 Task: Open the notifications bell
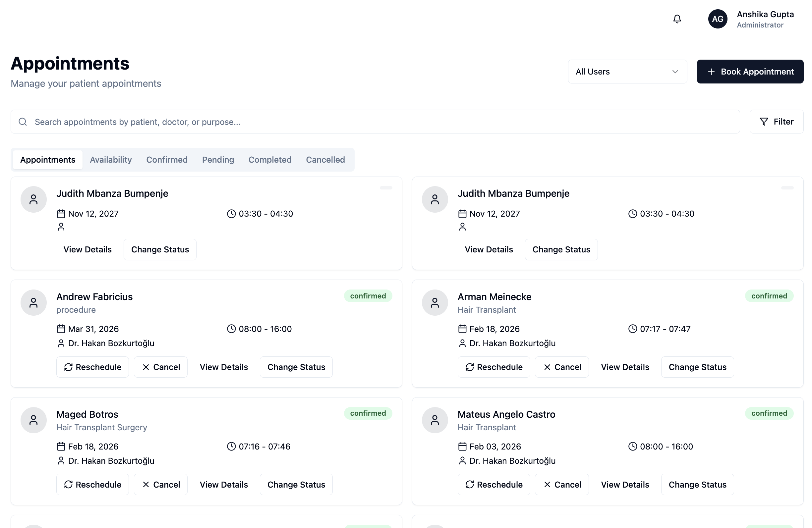click(677, 19)
